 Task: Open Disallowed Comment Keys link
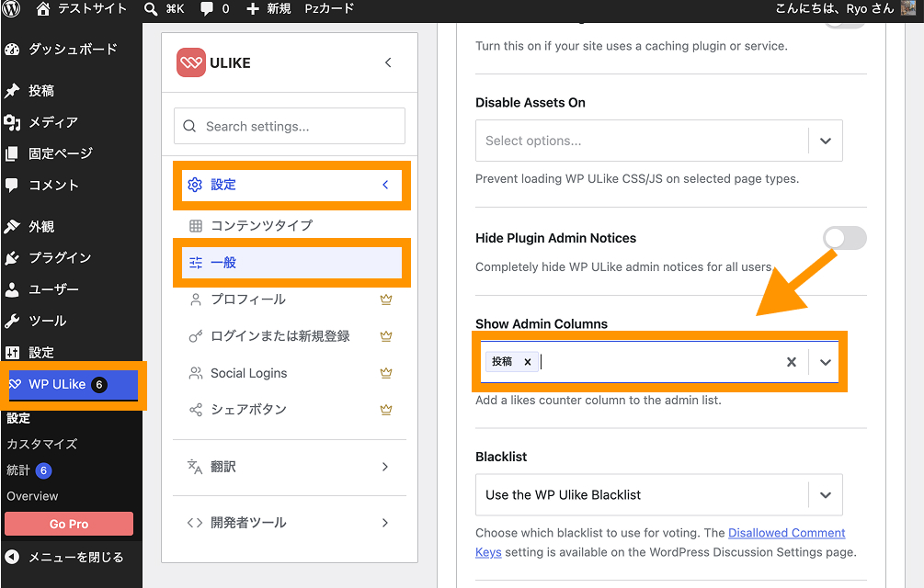click(x=787, y=533)
